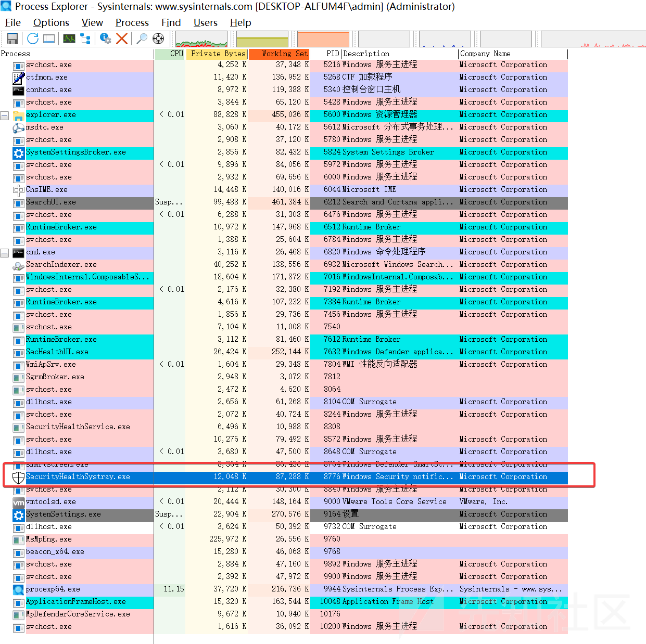Click the SearchIndexer.exe icon
This screenshot has width=646, height=644.
click(19, 265)
